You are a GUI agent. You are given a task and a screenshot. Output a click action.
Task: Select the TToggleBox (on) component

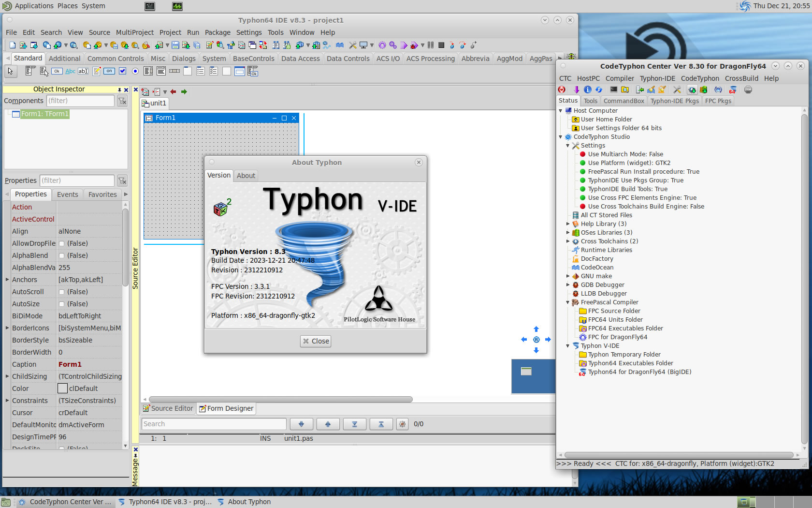(x=109, y=71)
